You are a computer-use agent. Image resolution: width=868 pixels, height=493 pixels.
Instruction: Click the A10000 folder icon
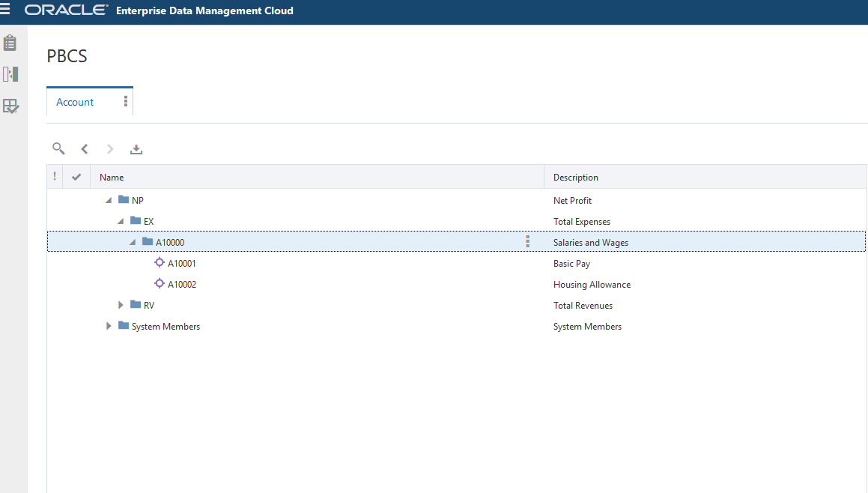[148, 241]
